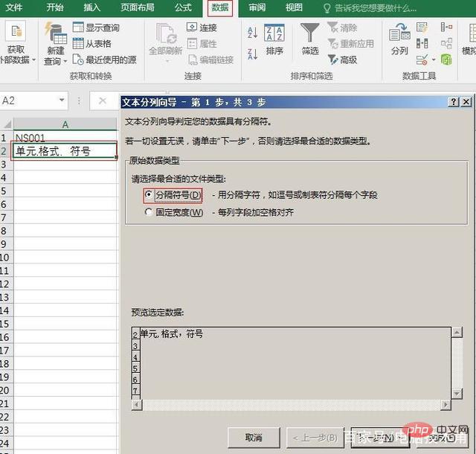Switch to the 开始 ribbon tab
Viewport: 476px width, 454px height.
55,7
